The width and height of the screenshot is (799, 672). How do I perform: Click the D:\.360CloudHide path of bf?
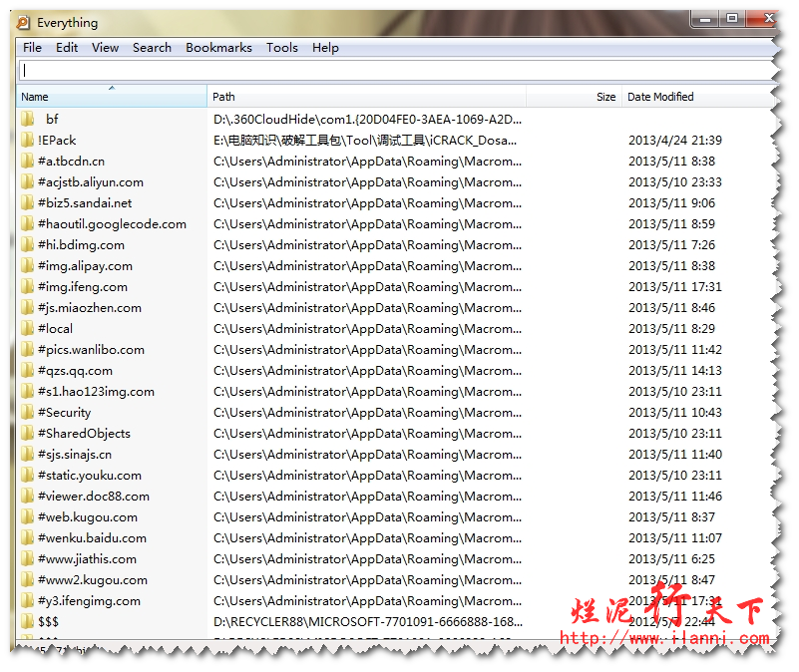[x=367, y=120]
